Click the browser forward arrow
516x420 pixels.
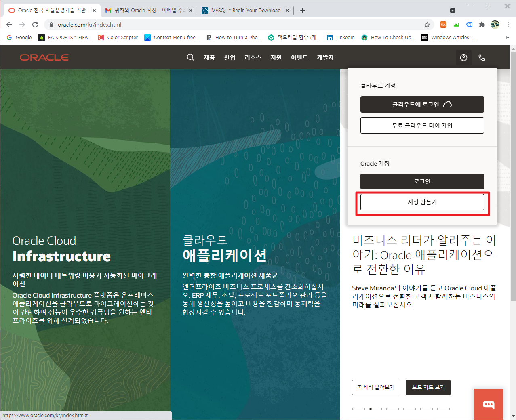coord(22,25)
